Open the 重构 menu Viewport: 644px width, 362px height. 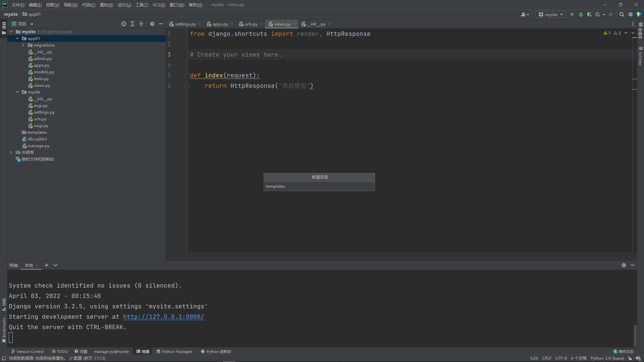click(x=106, y=5)
